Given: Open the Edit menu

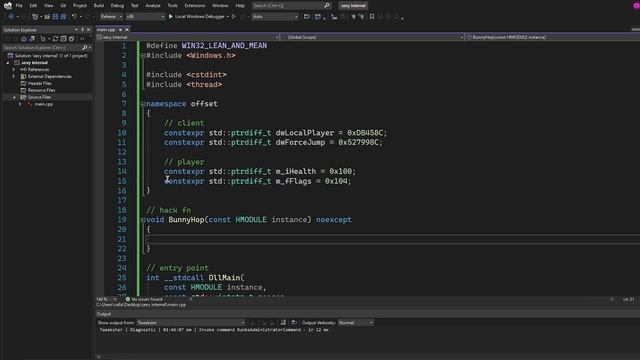Looking at the screenshot, I should (x=33, y=6).
